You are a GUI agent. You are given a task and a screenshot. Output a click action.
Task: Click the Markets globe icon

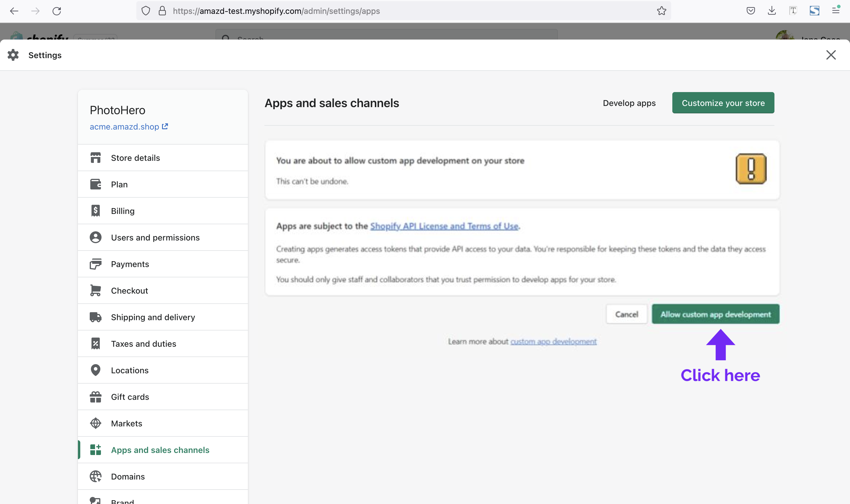(x=95, y=423)
